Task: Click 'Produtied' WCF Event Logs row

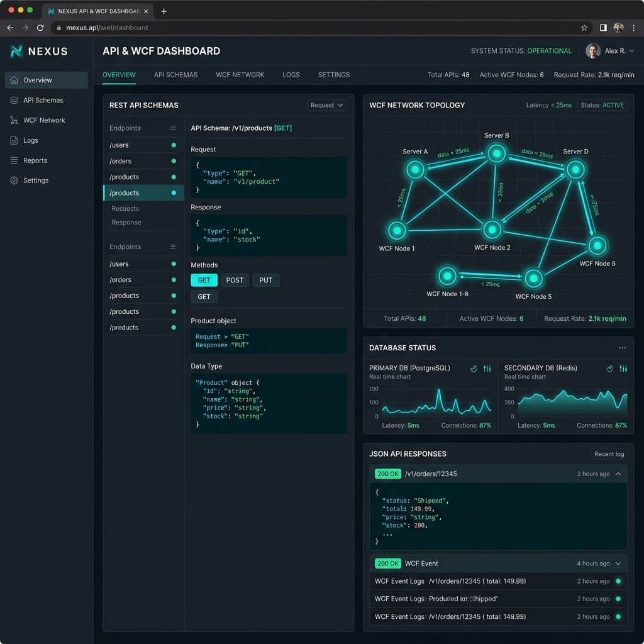Action: coord(498,599)
